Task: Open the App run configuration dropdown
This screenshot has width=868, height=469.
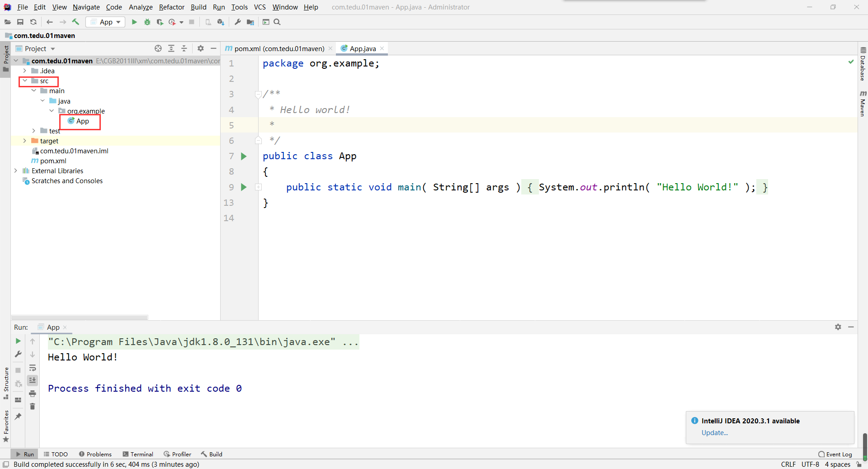Action: 105,22
